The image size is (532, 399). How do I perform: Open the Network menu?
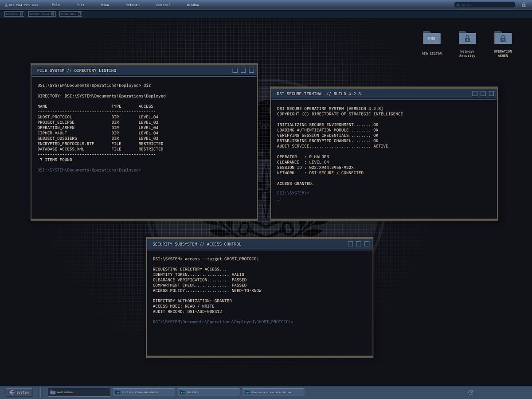click(x=133, y=5)
